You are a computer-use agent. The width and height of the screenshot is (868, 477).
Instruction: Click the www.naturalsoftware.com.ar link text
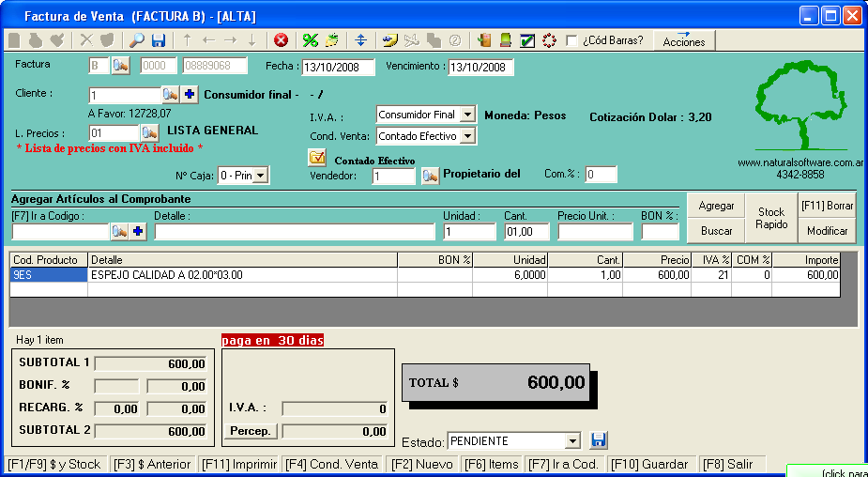point(800,163)
